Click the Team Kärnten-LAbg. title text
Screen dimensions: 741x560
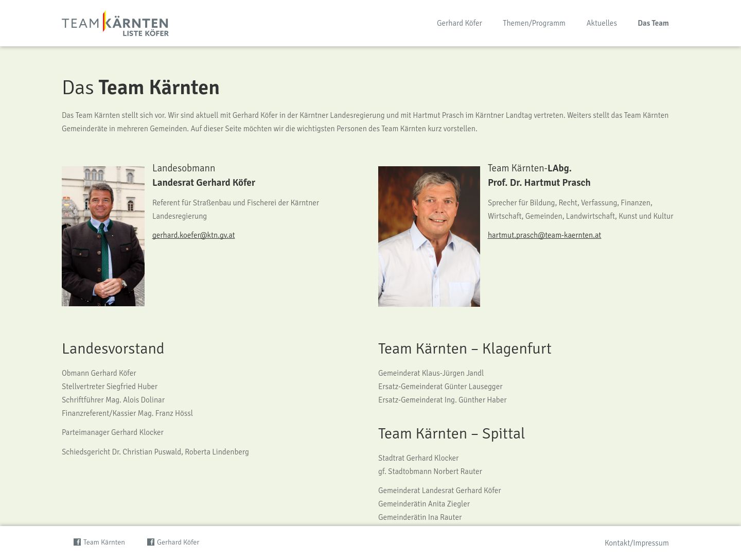click(x=530, y=168)
